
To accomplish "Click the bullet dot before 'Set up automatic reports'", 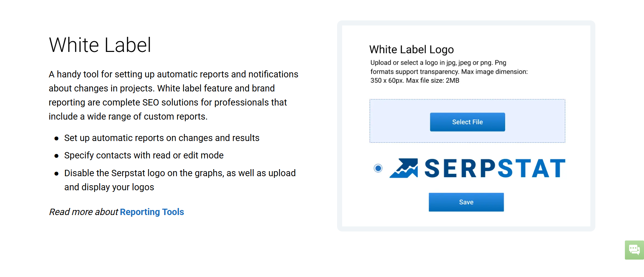I will click(x=56, y=138).
